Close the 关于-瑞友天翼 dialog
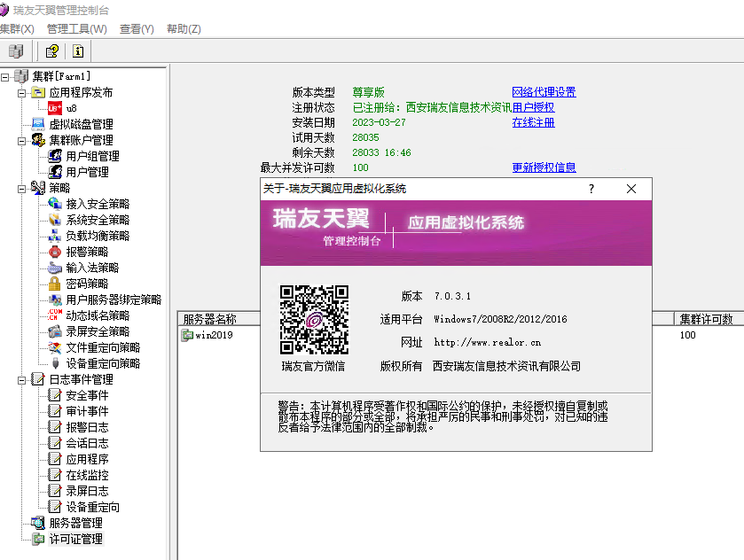 tap(631, 189)
